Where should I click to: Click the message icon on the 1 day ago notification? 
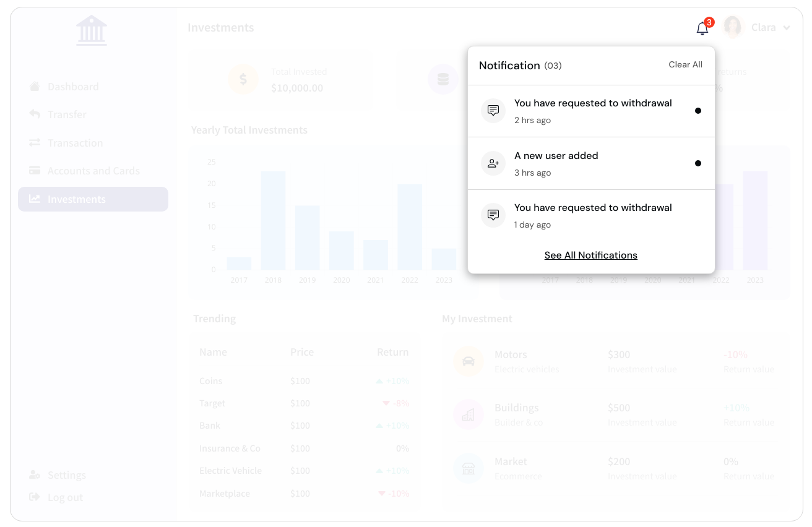point(493,215)
